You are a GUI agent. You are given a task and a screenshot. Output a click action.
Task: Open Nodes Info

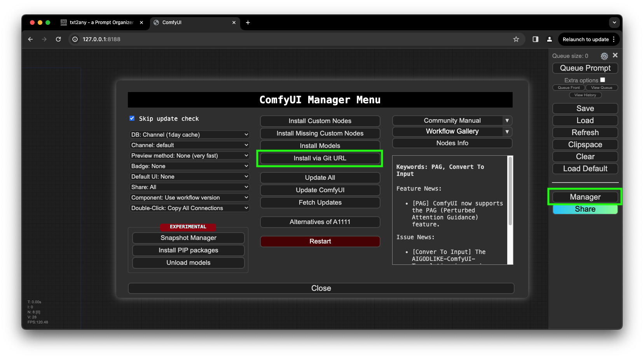point(452,143)
